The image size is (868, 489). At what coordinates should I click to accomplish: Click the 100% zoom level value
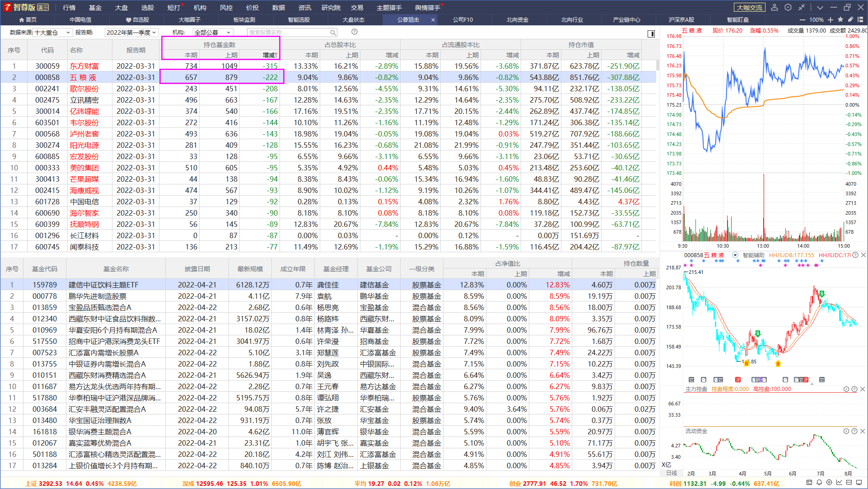[817, 20]
